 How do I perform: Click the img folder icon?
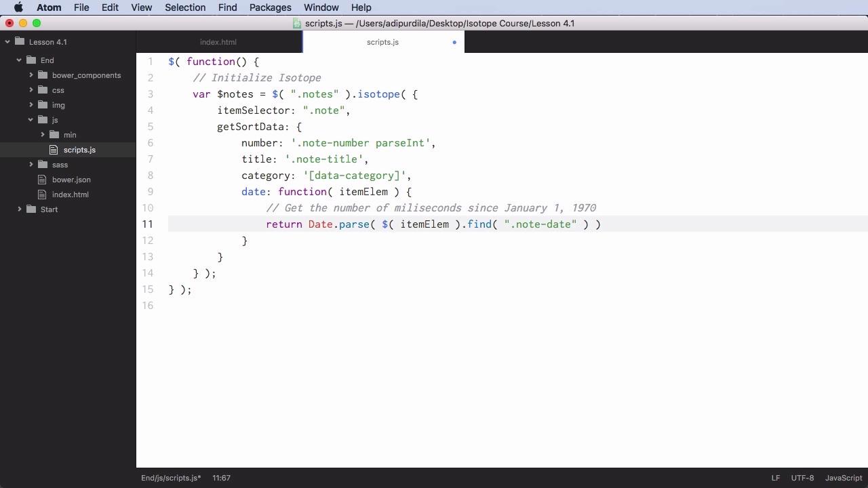[43, 104]
